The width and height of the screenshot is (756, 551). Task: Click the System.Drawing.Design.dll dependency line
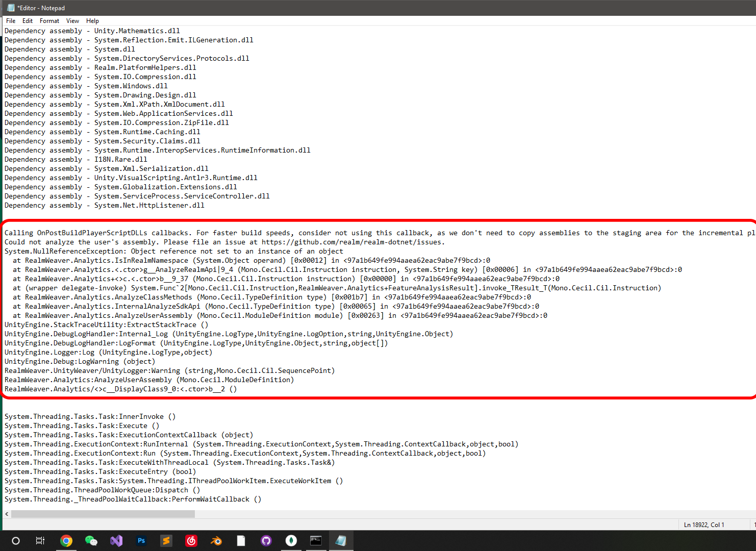click(100, 95)
